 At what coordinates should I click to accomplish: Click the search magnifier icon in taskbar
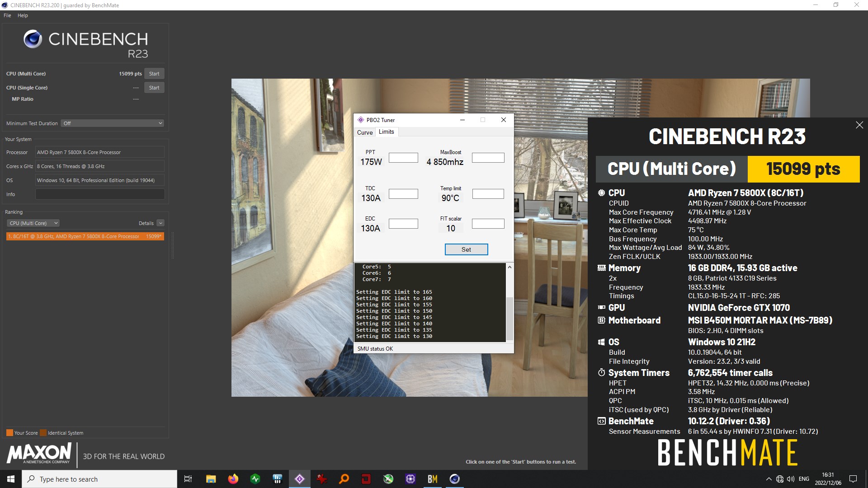31,479
